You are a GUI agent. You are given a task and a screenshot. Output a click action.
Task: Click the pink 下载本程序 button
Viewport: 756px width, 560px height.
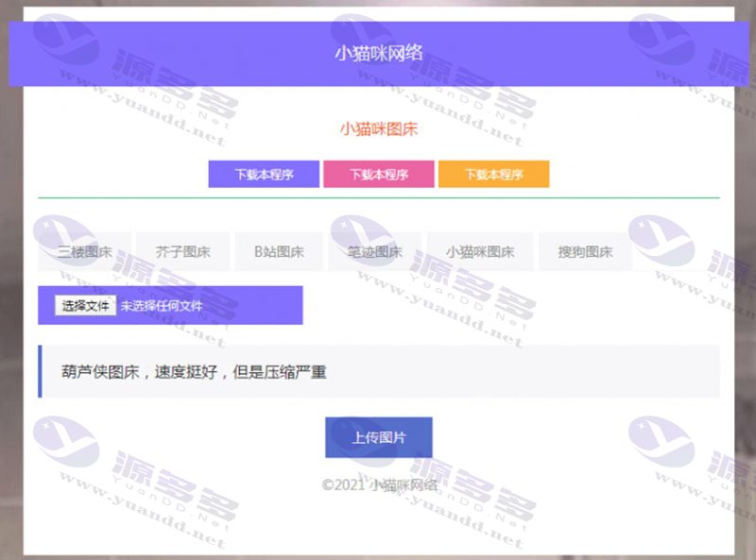coord(379,174)
